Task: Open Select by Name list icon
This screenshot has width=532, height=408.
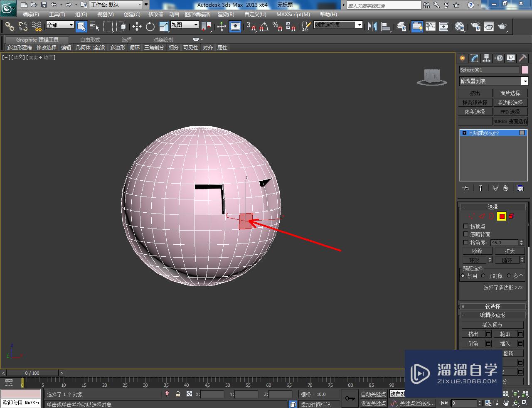Action: coord(94,27)
